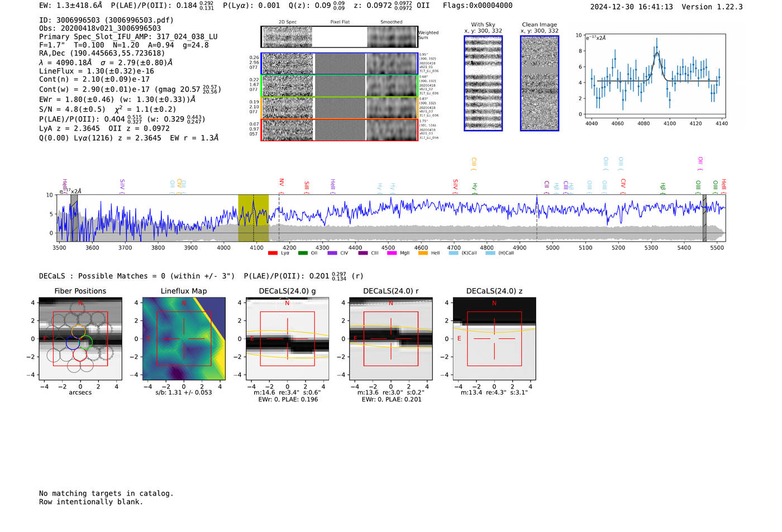782x532 pixels.
Task: Select the green-bordered fiber 2D spectrum row
Action: tap(339, 85)
